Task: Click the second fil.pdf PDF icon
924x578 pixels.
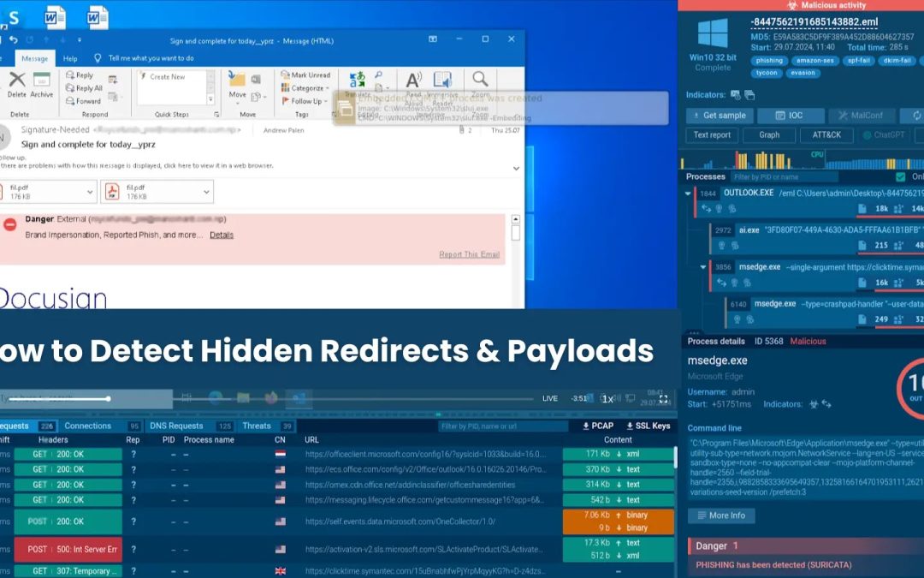Action: (112, 192)
